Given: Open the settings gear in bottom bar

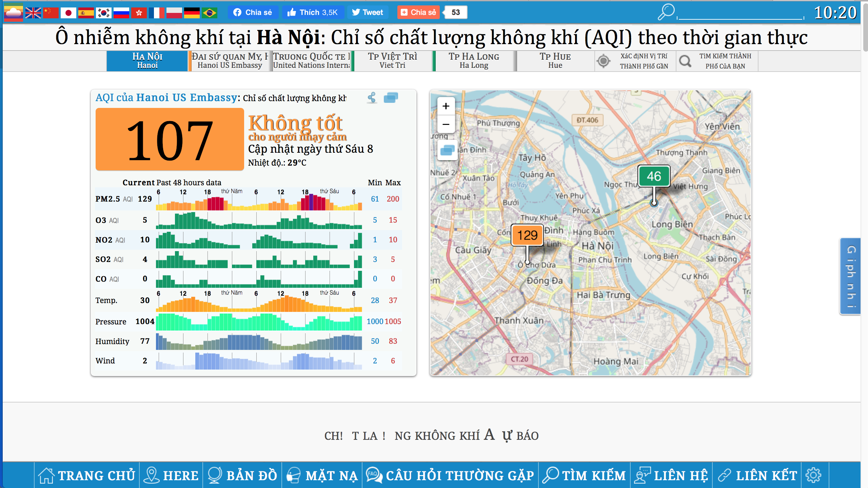Looking at the screenshot, I should pos(813,475).
